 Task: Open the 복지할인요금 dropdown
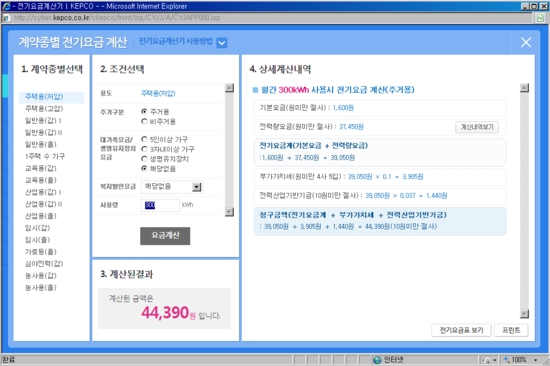(x=172, y=187)
